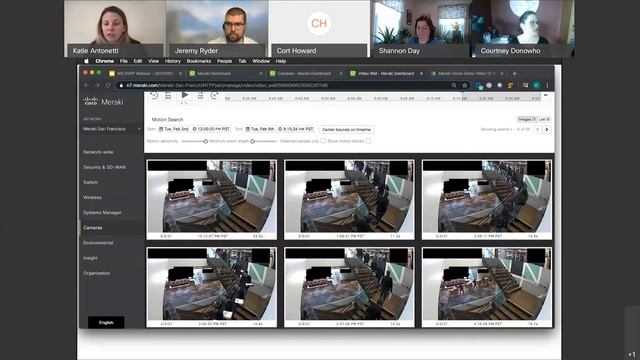Switch results to Images view
The width and height of the screenshot is (640, 360).
pyautogui.click(x=527, y=119)
